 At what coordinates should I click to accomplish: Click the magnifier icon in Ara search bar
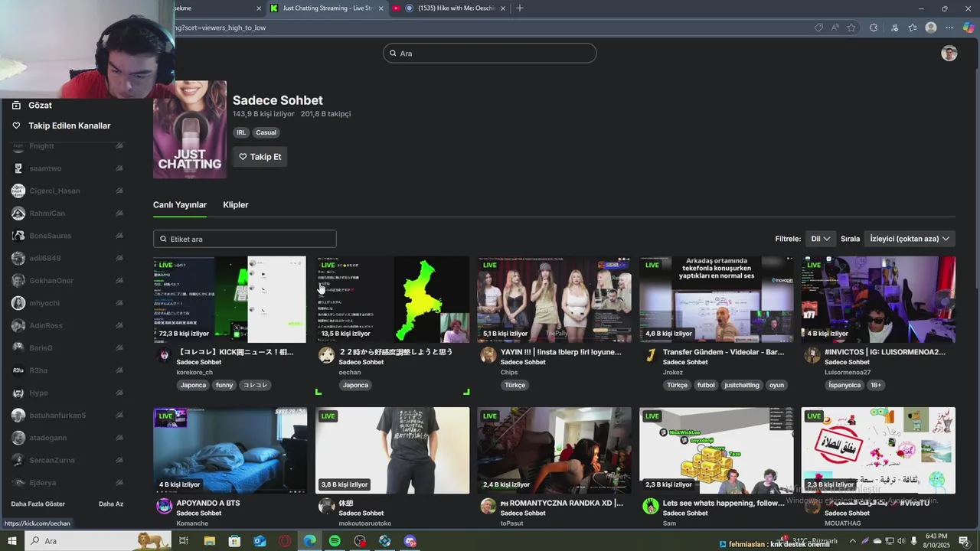[394, 54]
